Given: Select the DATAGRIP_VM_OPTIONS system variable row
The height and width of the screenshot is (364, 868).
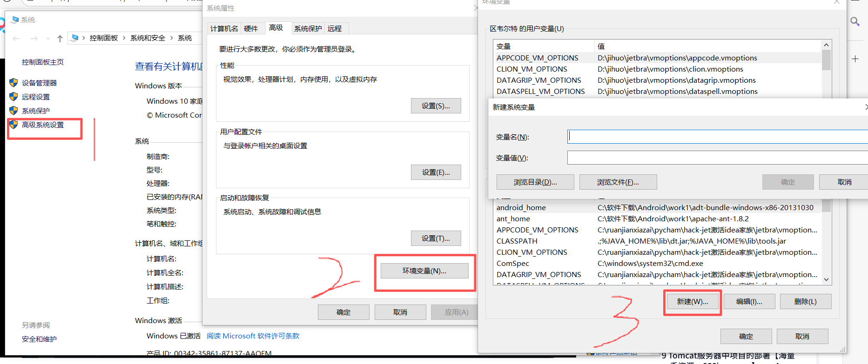Looking at the screenshot, I should click(x=658, y=274).
